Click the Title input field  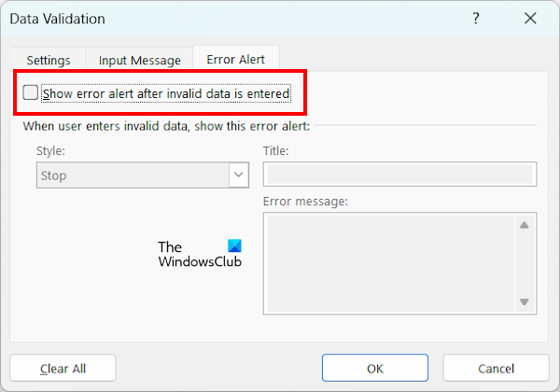pyautogui.click(x=399, y=175)
